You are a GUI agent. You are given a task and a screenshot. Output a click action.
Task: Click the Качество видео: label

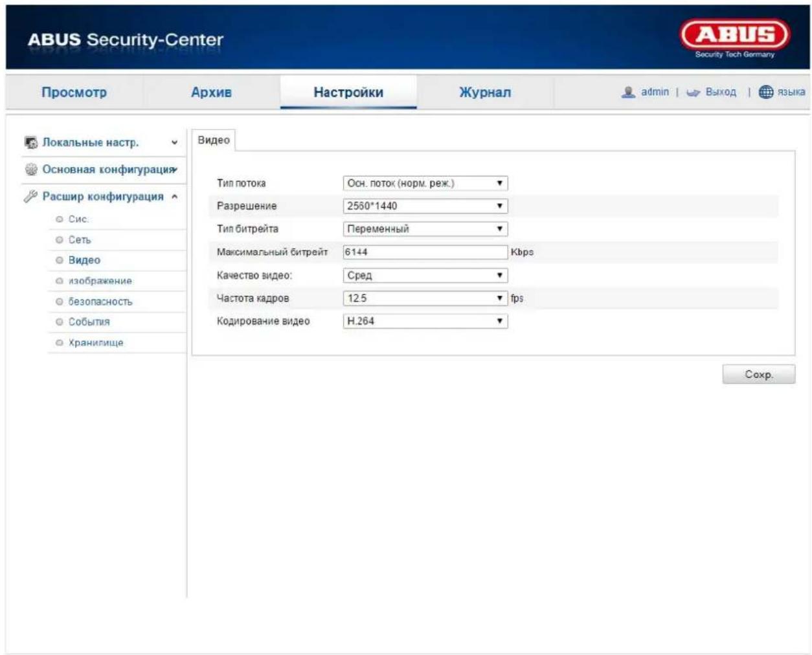coord(254,275)
